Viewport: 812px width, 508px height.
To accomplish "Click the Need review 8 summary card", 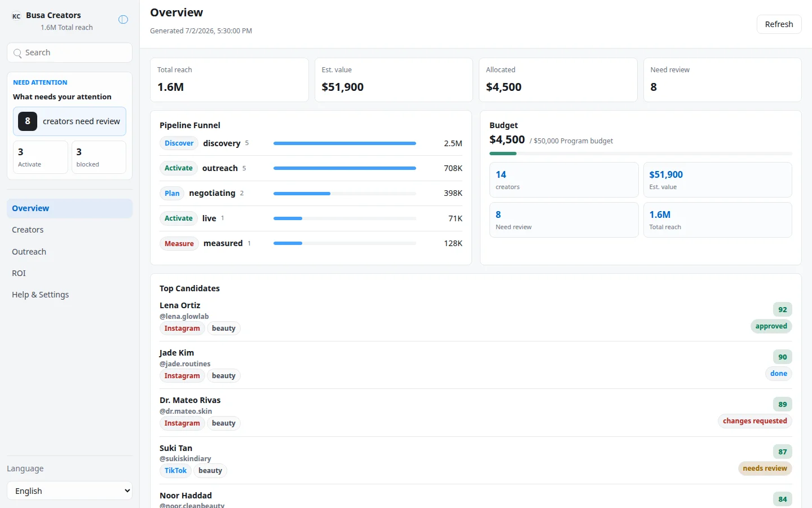I will [722, 80].
